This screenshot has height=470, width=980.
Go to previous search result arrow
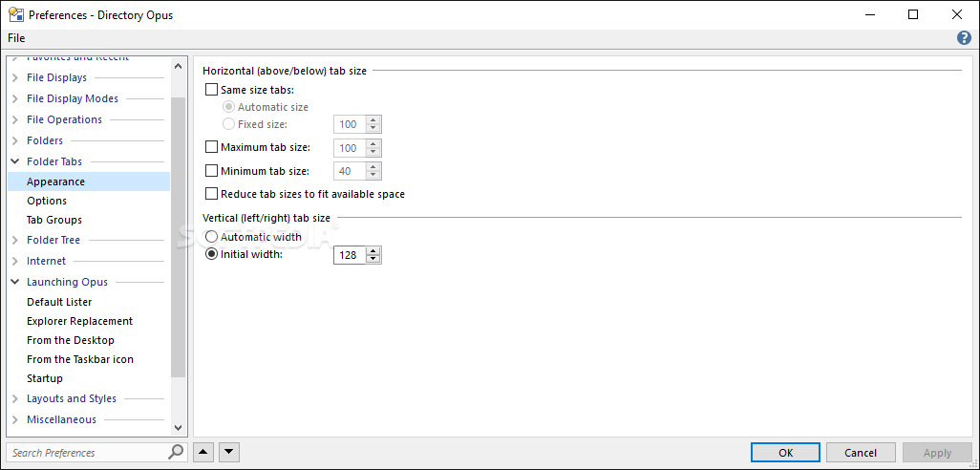[203, 452]
